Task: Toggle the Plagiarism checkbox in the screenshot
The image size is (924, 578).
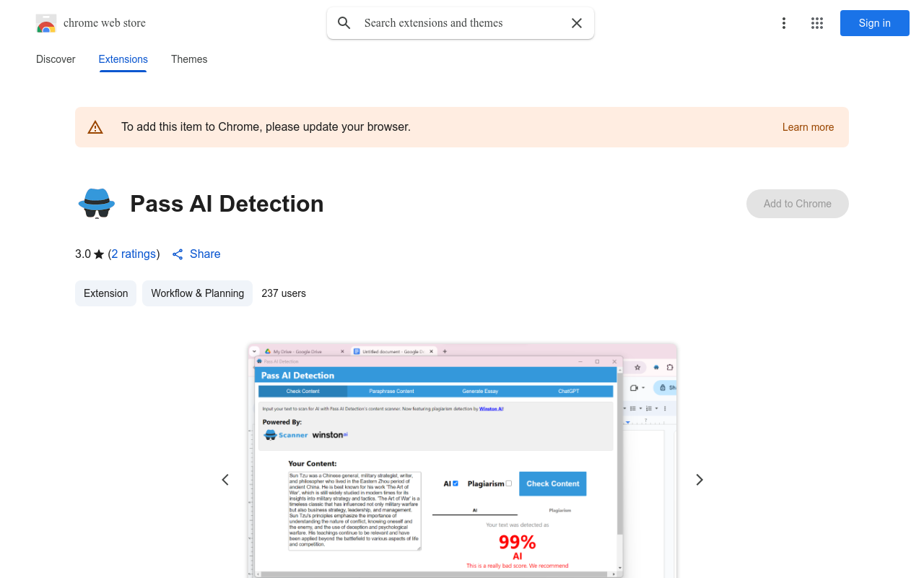Action: [x=509, y=483]
